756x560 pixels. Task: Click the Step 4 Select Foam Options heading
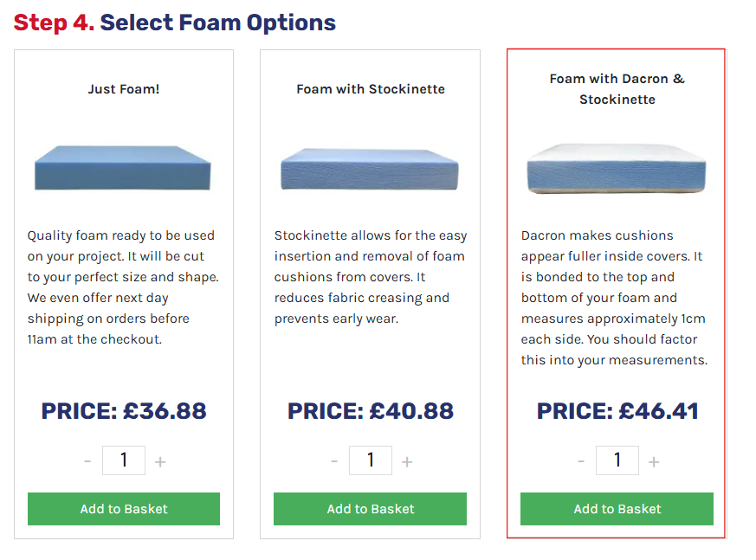[175, 23]
